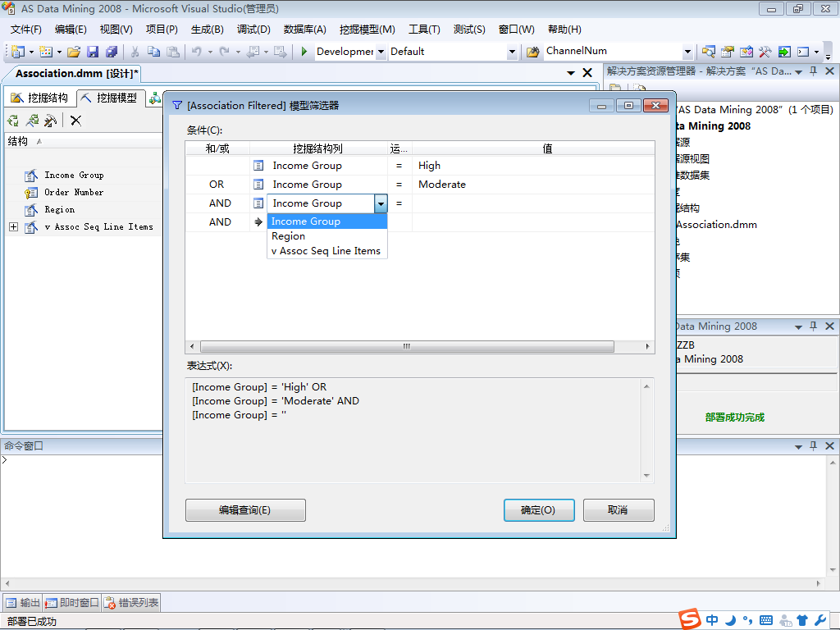Select Order Number in the structure list
Image resolution: width=840 pixels, height=630 pixels.
pyautogui.click(x=74, y=192)
